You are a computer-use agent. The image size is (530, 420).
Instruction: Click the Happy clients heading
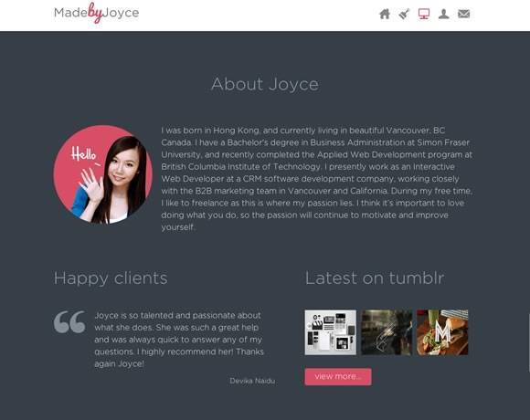point(111,278)
